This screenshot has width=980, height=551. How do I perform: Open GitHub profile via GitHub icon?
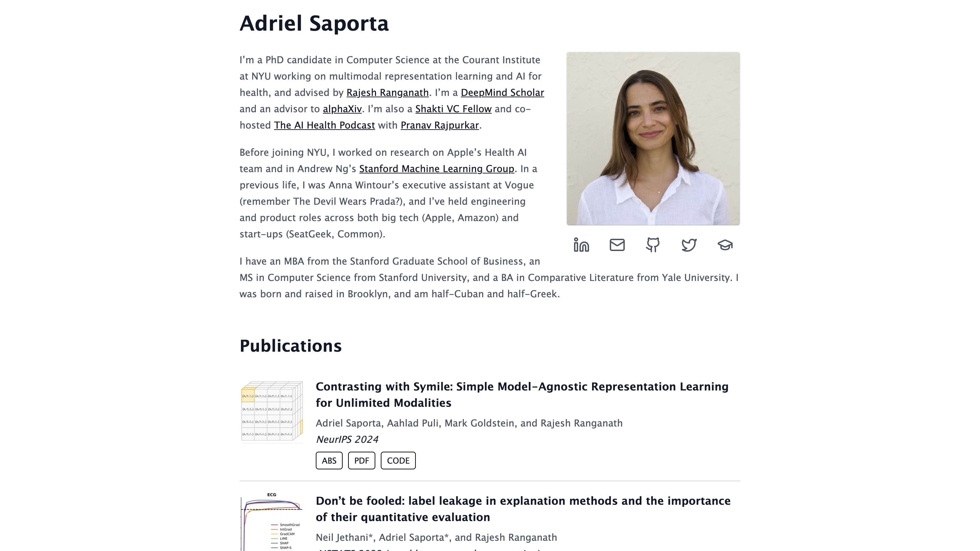tap(653, 245)
